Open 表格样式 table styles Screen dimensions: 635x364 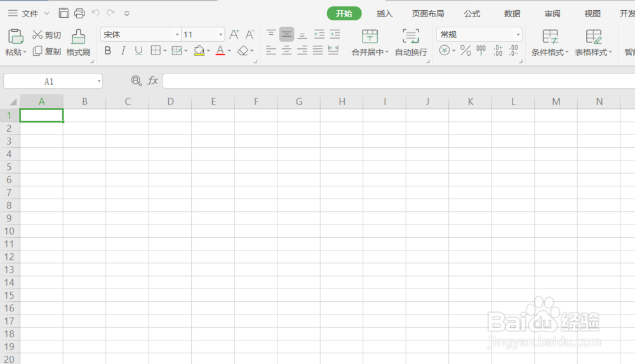tap(593, 42)
